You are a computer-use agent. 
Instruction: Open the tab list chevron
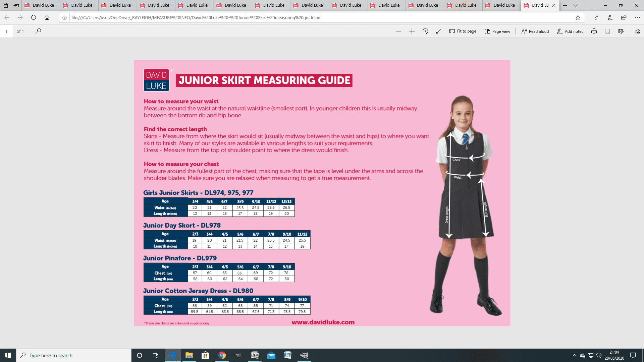[x=576, y=5]
